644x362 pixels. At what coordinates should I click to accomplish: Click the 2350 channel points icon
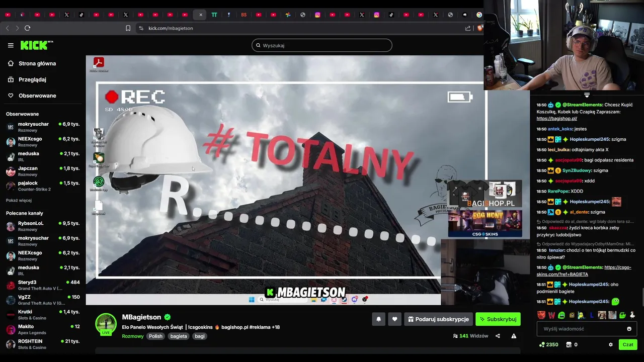click(542, 344)
